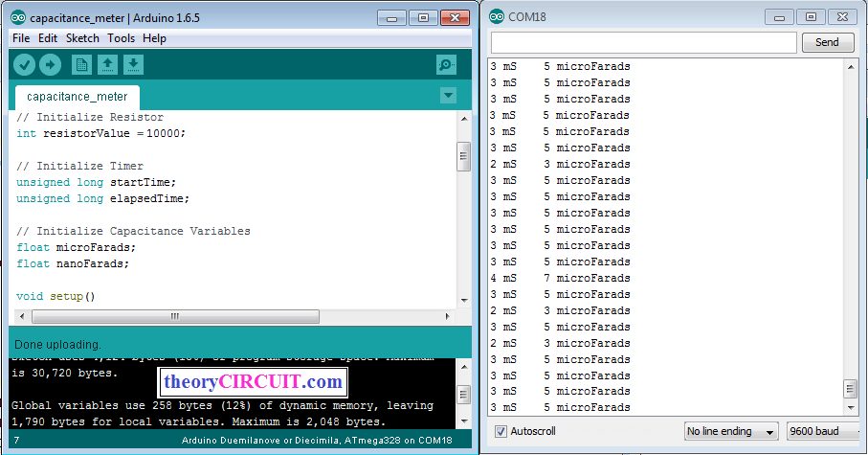Open the tab options dropdown arrow
The image size is (868, 455).
(449, 96)
